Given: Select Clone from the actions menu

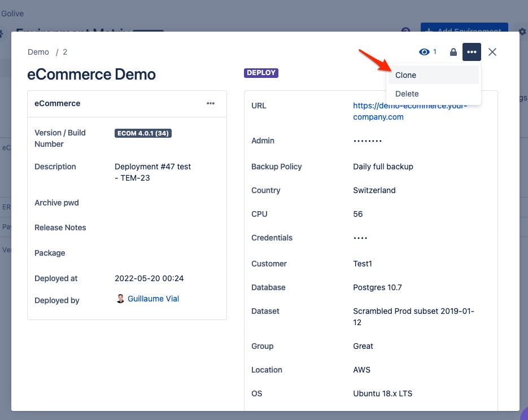Looking at the screenshot, I should tap(405, 75).
